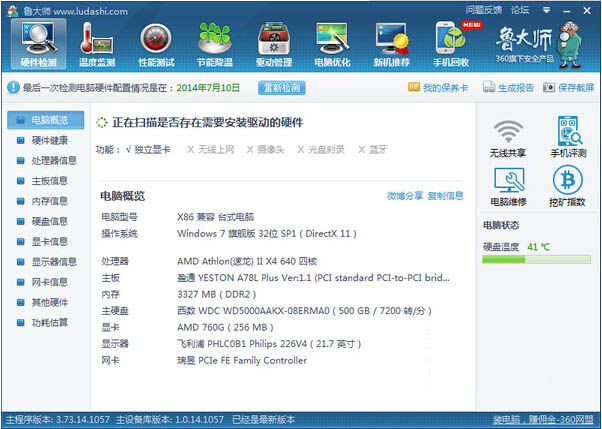
Task: Open 新机推荐 new PC recommendations
Action: 392,44
